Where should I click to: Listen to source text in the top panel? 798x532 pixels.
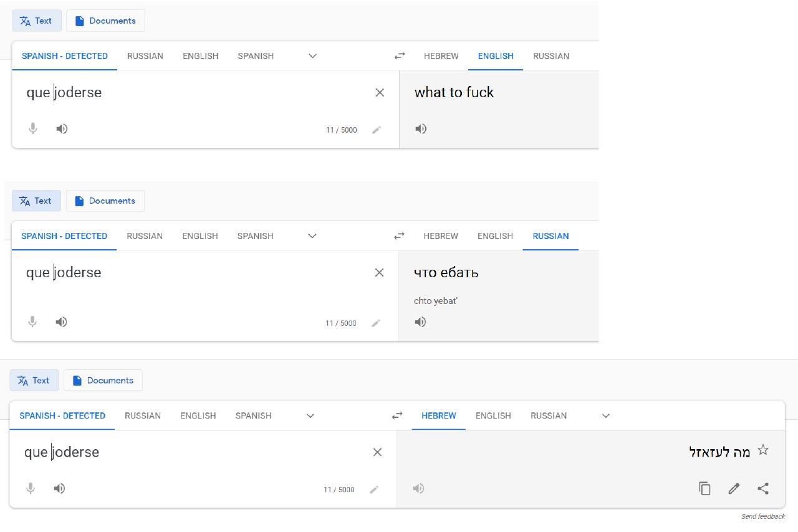(x=62, y=128)
